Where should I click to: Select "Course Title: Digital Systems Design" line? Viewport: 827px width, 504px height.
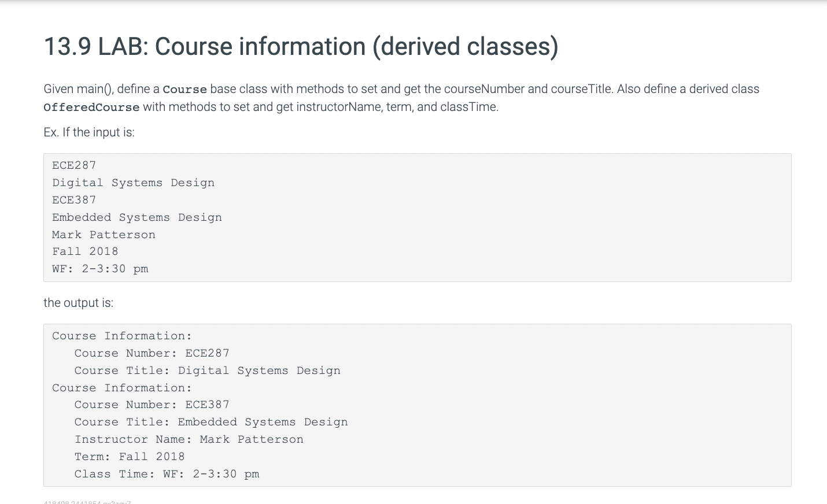point(207,370)
